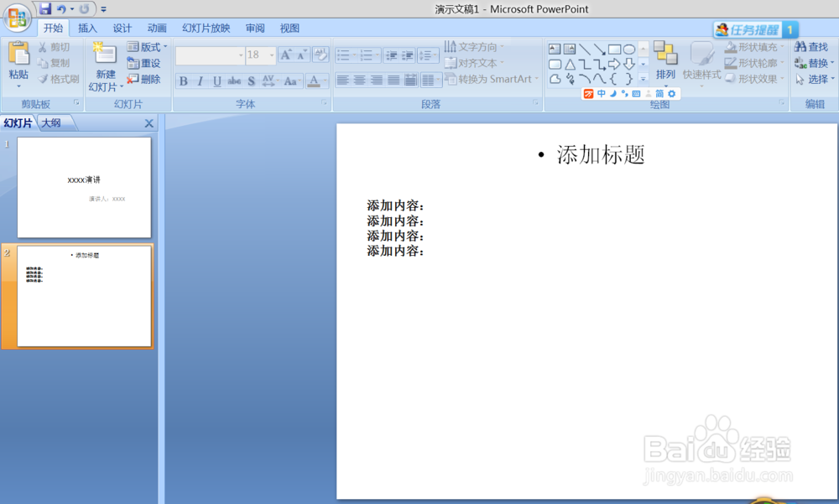Increase font size with the large A
Screen dimensions: 839x504
286,55
